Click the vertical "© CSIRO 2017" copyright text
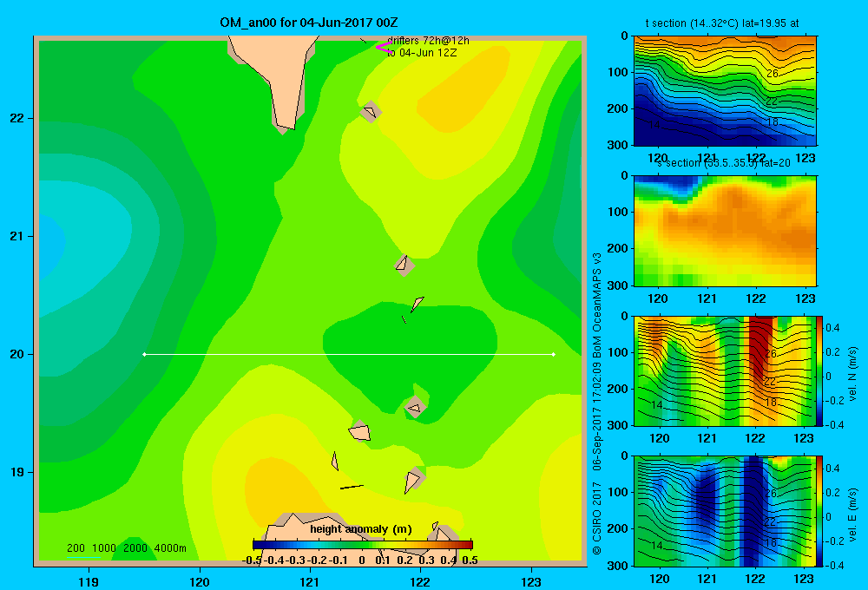The width and height of the screenshot is (868, 590). click(x=597, y=518)
